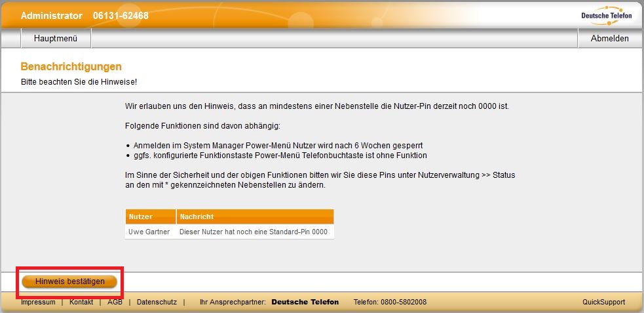Click the Standard-Pin 0000 message cell
Viewport: 644px width, 313px height.
click(255, 232)
